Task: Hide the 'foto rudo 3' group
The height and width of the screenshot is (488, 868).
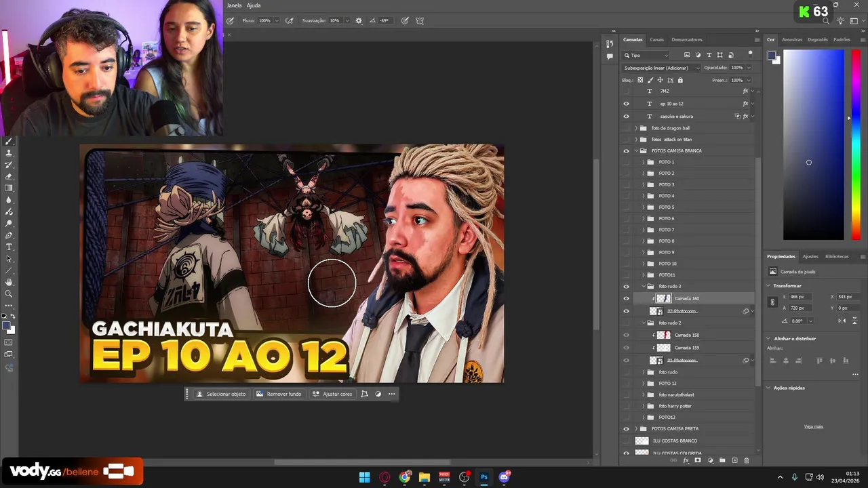Action: pyautogui.click(x=626, y=286)
